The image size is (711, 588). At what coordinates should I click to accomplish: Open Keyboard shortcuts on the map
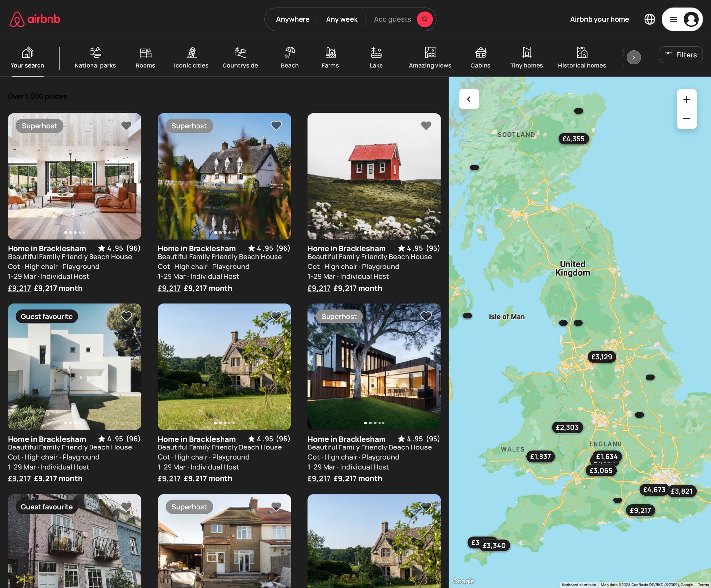[579, 585]
